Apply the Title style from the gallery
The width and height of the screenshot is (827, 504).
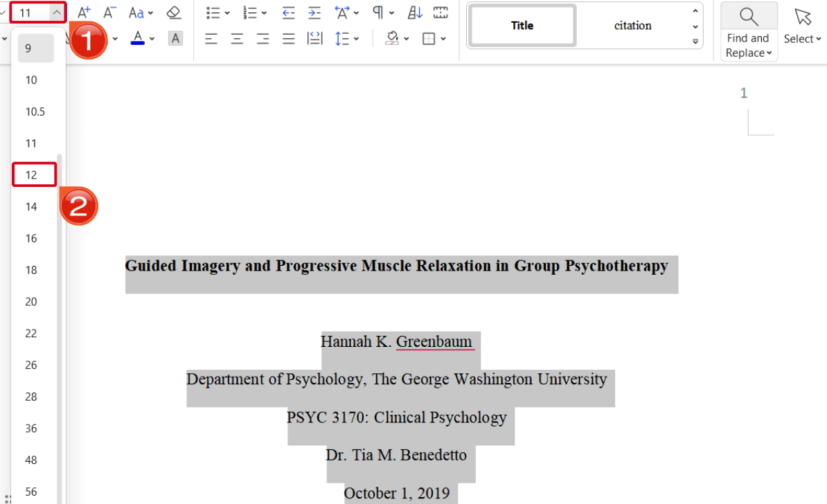(522, 25)
